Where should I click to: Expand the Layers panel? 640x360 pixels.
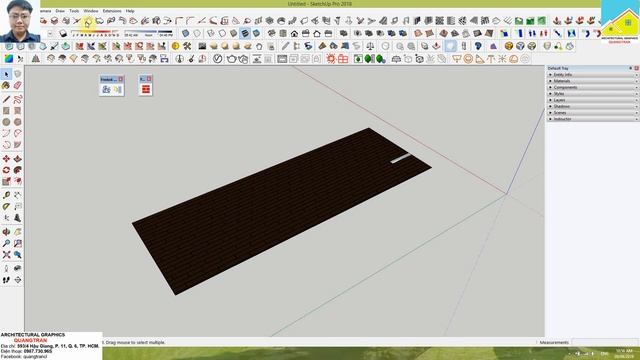(593, 100)
